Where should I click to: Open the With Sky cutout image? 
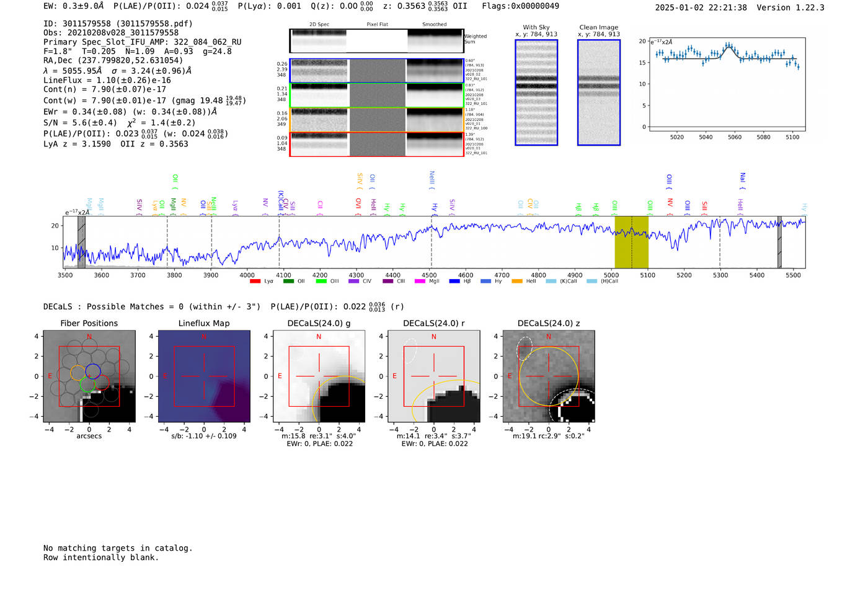point(536,92)
